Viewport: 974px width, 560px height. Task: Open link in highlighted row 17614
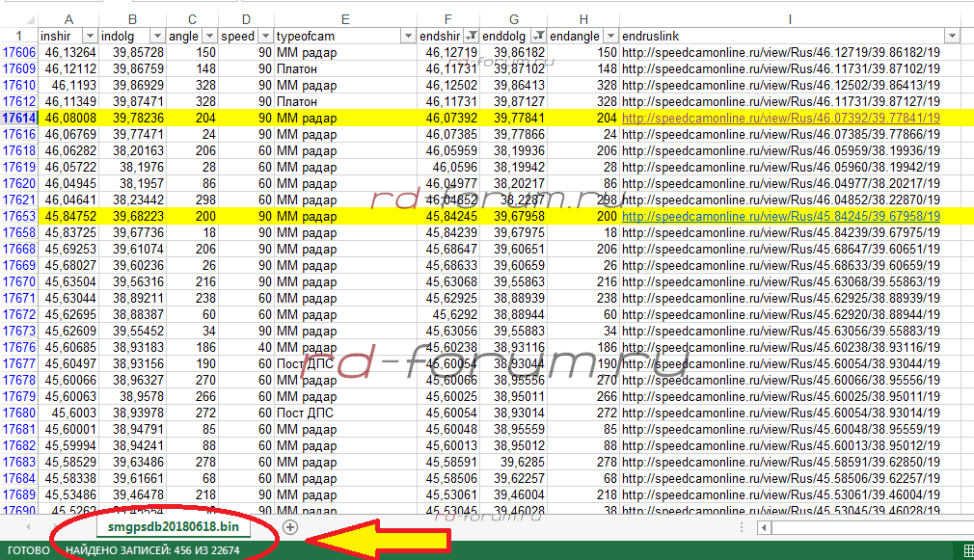[x=780, y=117]
